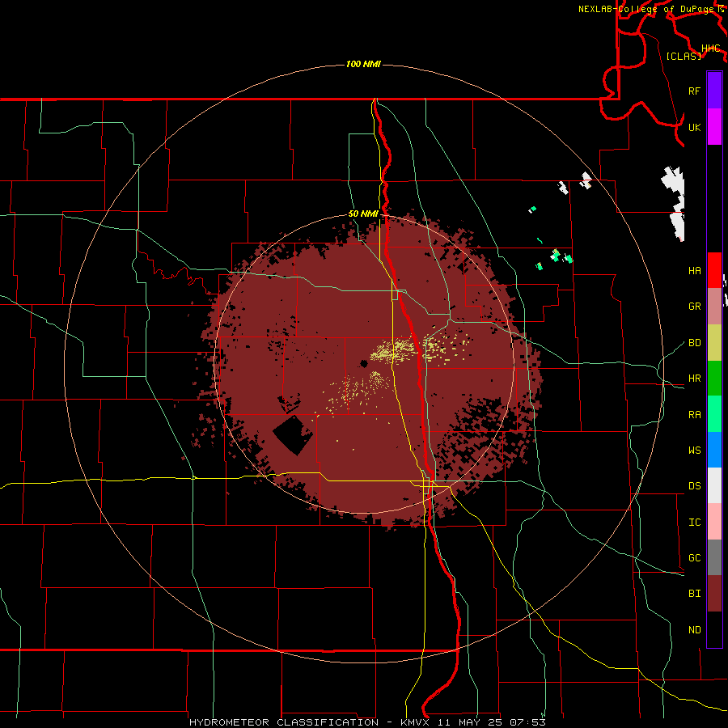Click the GR legend label
Viewport: 728px width, 728px height.
coord(694,307)
